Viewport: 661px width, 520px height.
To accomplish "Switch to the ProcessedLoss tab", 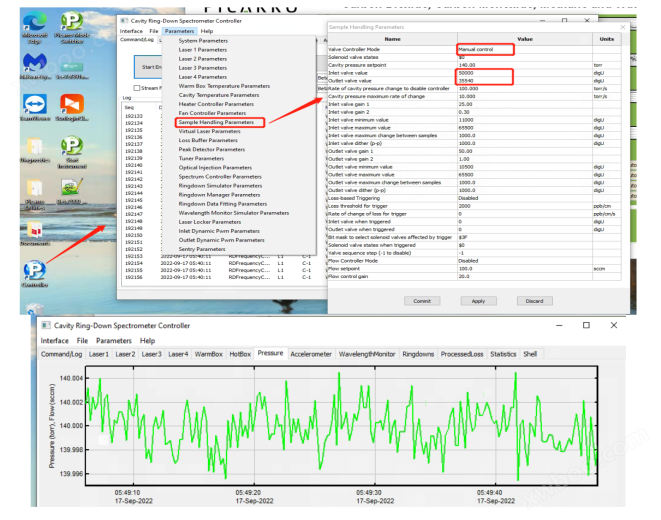I will [462, 354].
